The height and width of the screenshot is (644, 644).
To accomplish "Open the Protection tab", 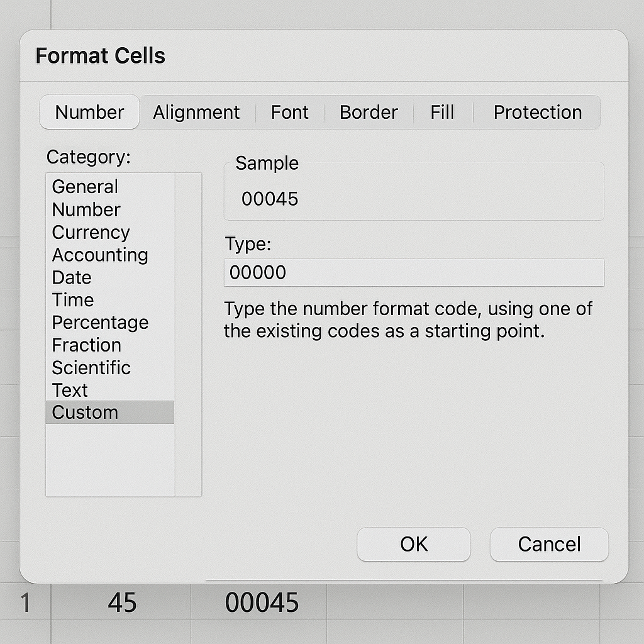I will coord(537,113).
